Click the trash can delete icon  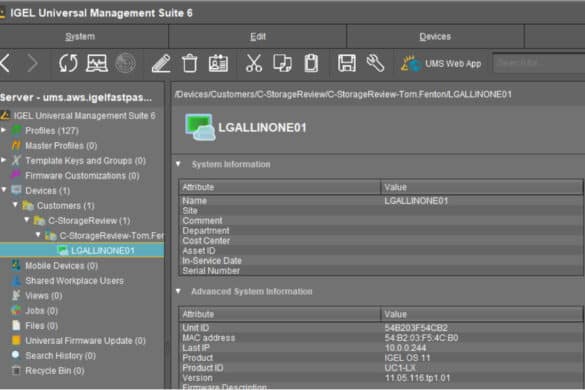(190, 63)
